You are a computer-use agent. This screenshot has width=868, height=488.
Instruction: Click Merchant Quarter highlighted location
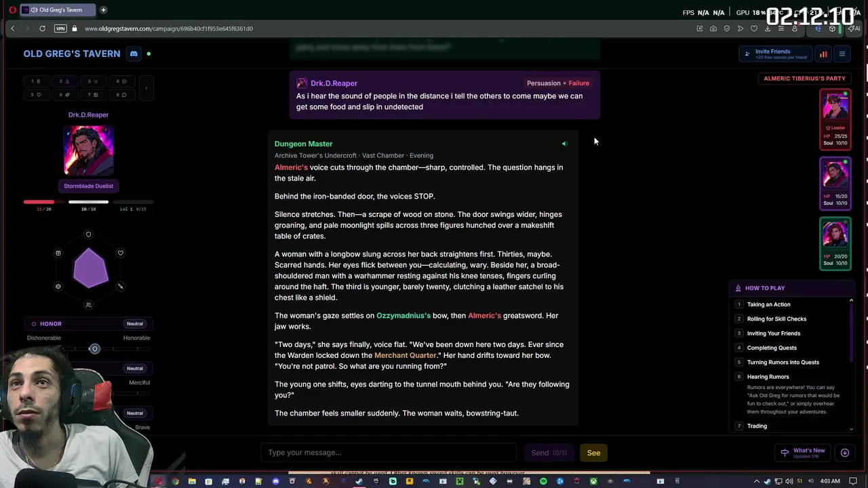[x=406, y=355]
